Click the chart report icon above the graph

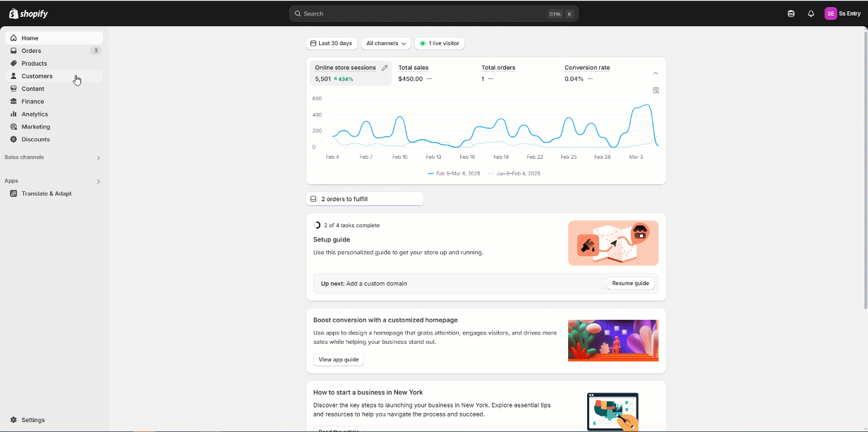point(656,90)
